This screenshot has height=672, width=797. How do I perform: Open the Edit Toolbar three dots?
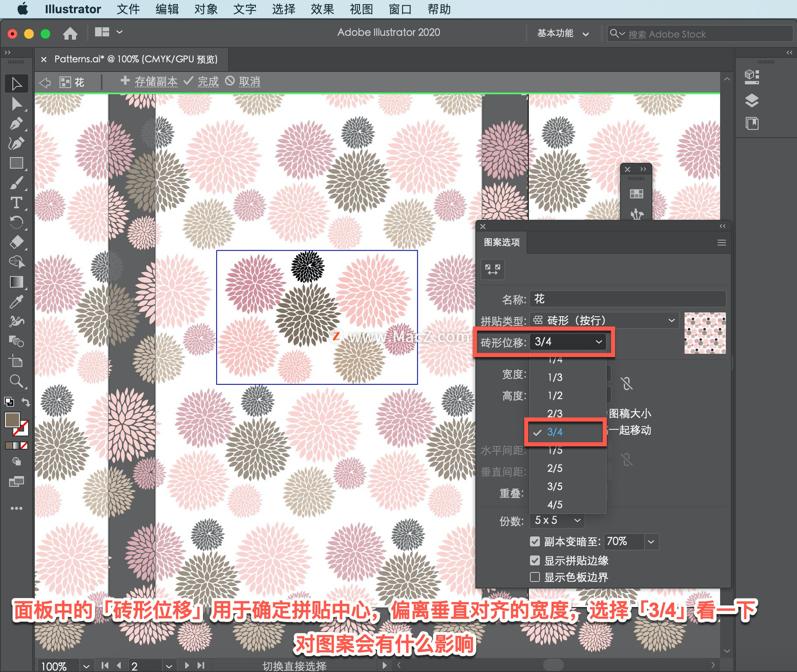pos(17,508)
